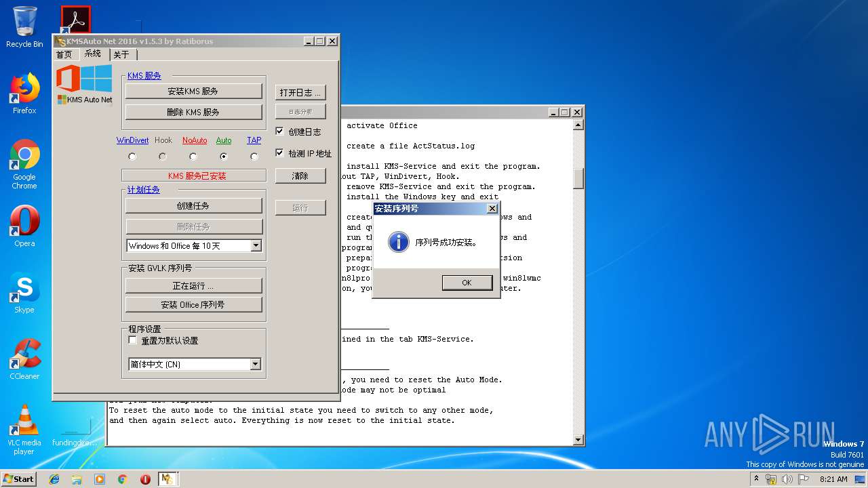Viewport: 868px width, 488px height.
Task: Open the Recycle Bin desktop icon
Action: [24, 27]
